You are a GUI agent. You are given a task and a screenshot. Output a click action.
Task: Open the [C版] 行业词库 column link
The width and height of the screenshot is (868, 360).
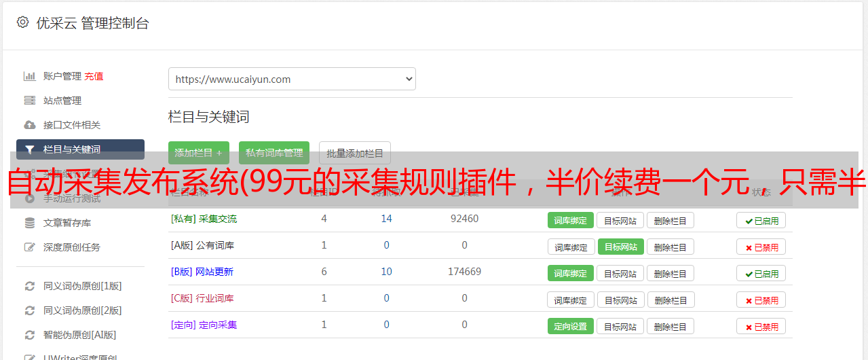tap(202, 298)
